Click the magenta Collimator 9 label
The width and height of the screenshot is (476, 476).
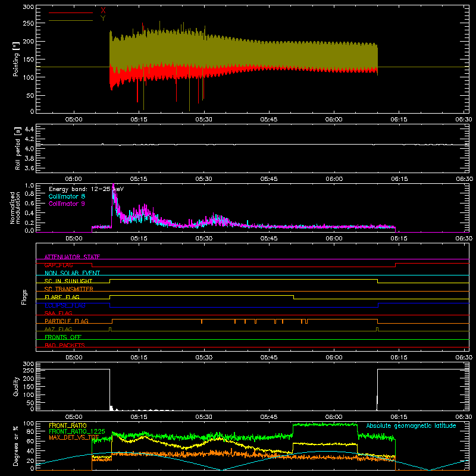pyautogui.click(x=67, y=203)
